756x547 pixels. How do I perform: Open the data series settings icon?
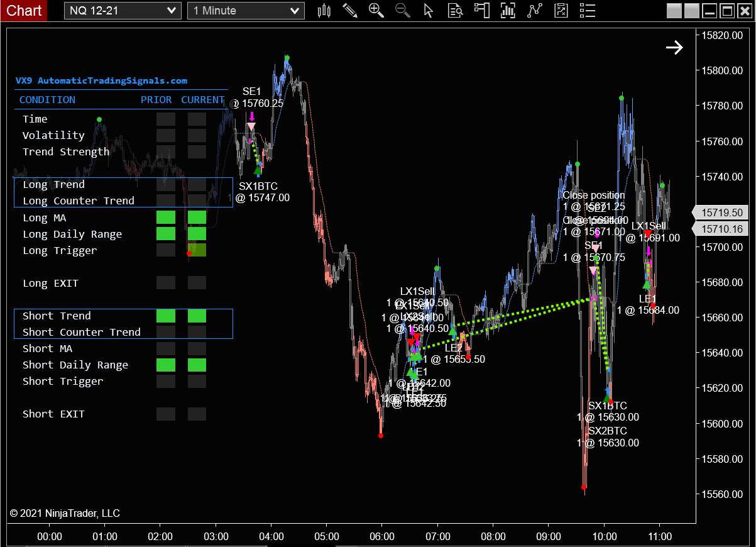pos(455,11)
